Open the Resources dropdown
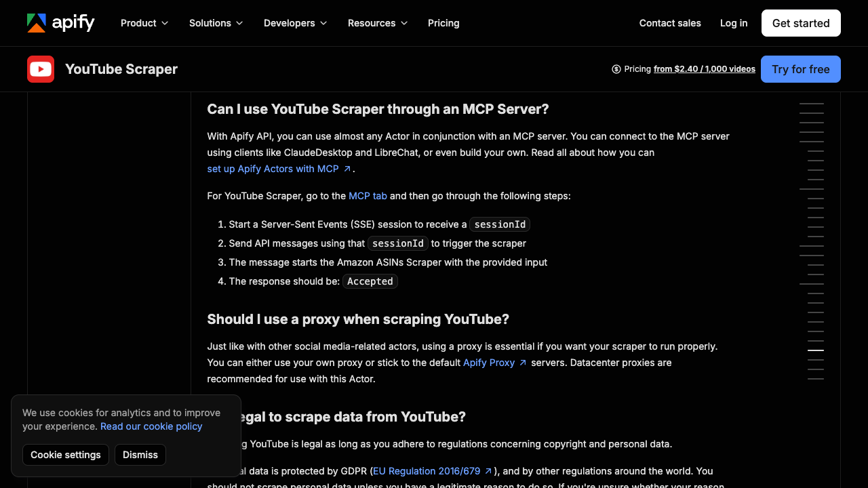Screen dimensions: 868x488 click(378, 23)
